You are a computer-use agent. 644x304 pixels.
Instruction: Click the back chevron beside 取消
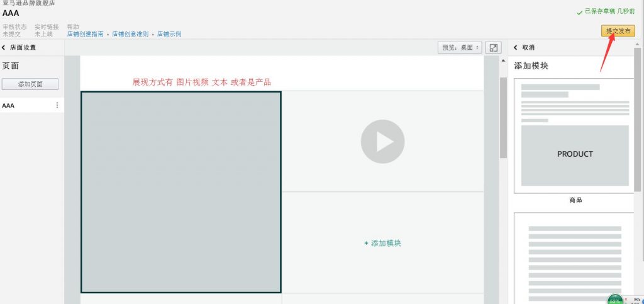coord(516,48)
